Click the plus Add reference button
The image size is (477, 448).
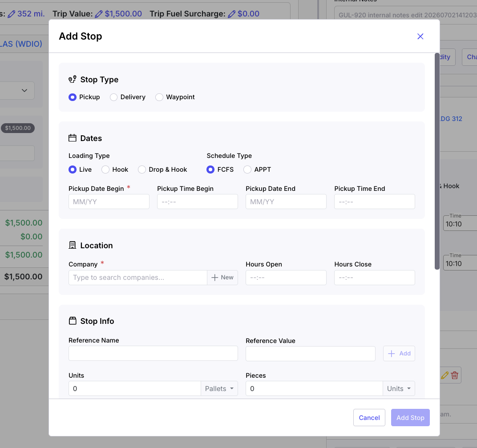click(x=399, y=353)
